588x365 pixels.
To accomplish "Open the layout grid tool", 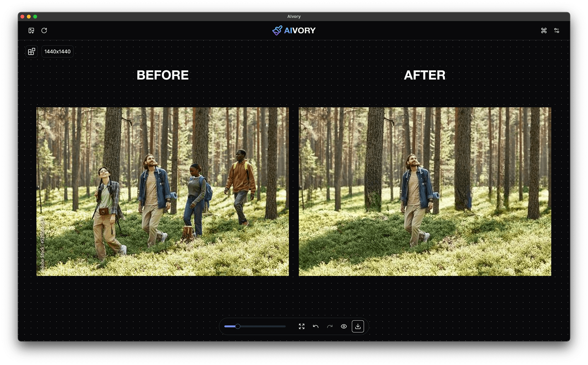I will 31,51.
